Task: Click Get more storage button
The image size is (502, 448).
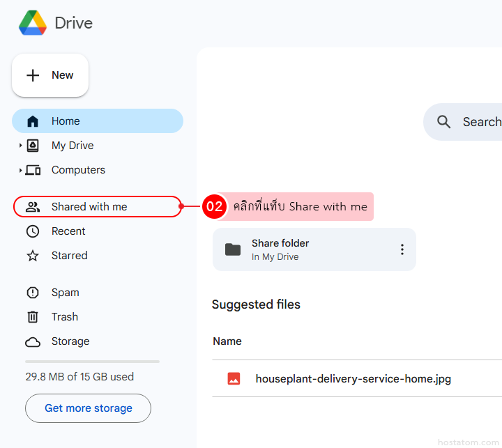Action: pos(89,408)
